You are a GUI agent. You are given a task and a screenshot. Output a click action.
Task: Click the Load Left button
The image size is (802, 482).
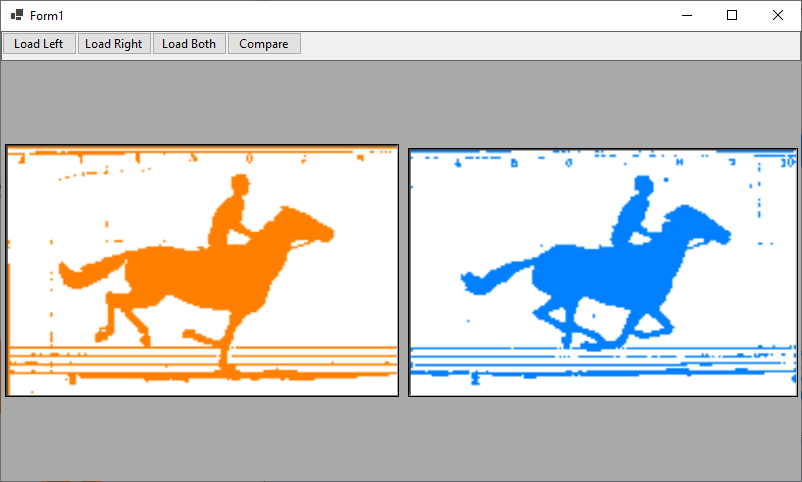[x=39, y=44]
